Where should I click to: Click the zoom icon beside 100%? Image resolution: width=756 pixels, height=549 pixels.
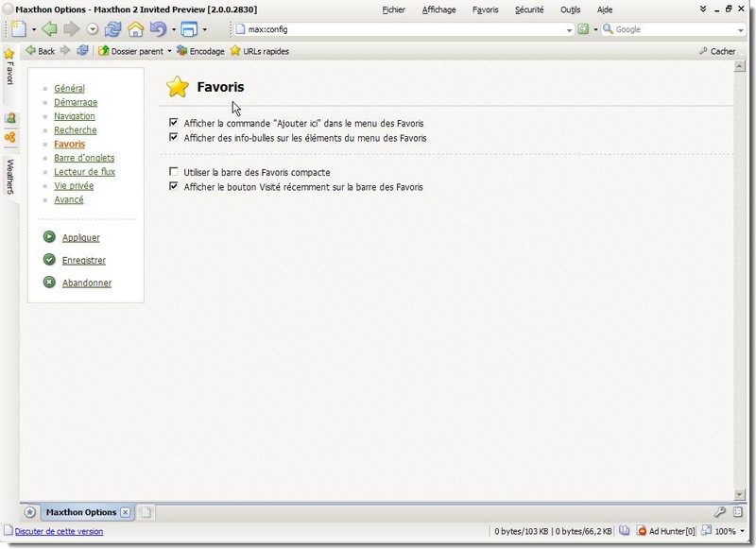click(x=706, y=531)
